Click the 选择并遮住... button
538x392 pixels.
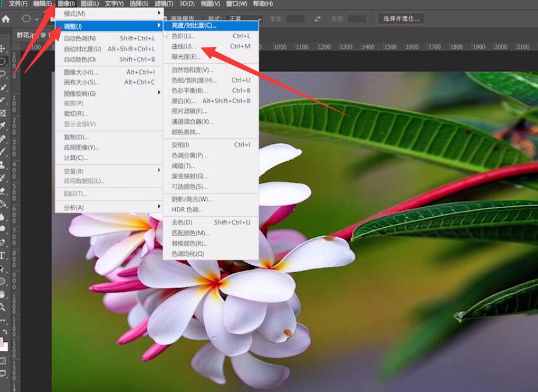[401, 19]
